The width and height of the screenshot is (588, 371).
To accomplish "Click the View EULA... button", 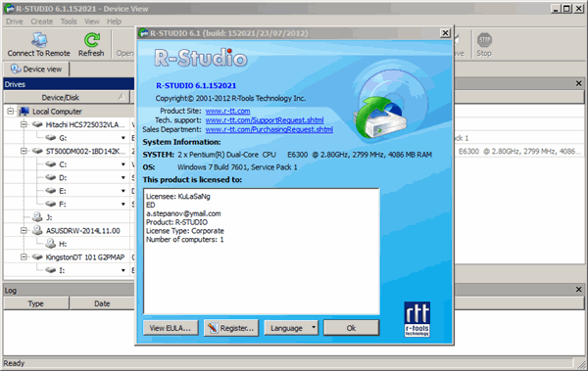I will (x=171, y=328).
